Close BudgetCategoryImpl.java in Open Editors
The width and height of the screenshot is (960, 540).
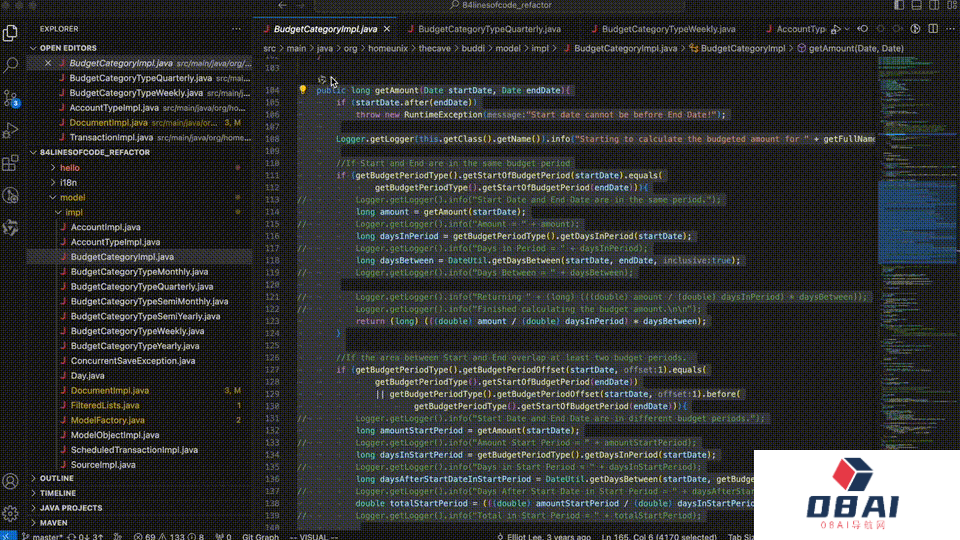(x=47, y=63)
